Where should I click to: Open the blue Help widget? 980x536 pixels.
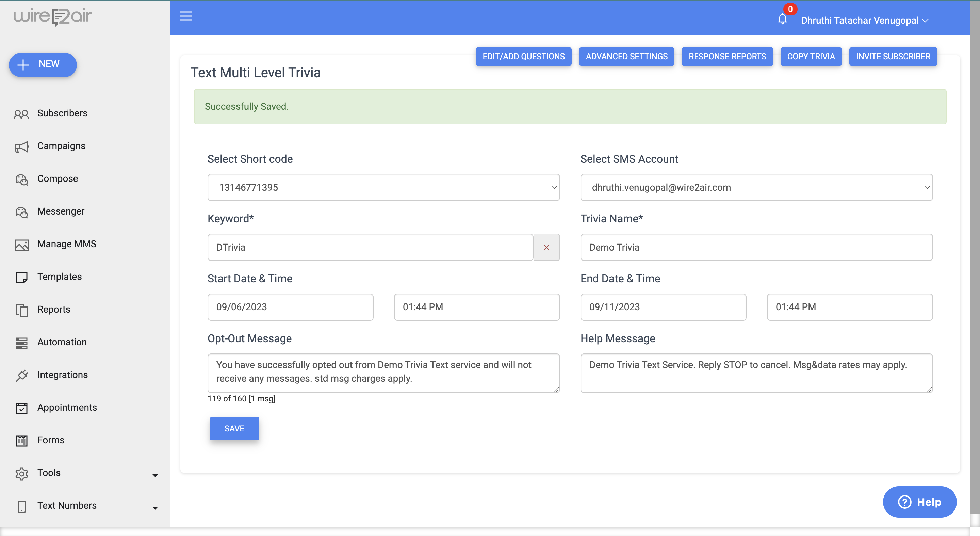click(x=919, y=501)
